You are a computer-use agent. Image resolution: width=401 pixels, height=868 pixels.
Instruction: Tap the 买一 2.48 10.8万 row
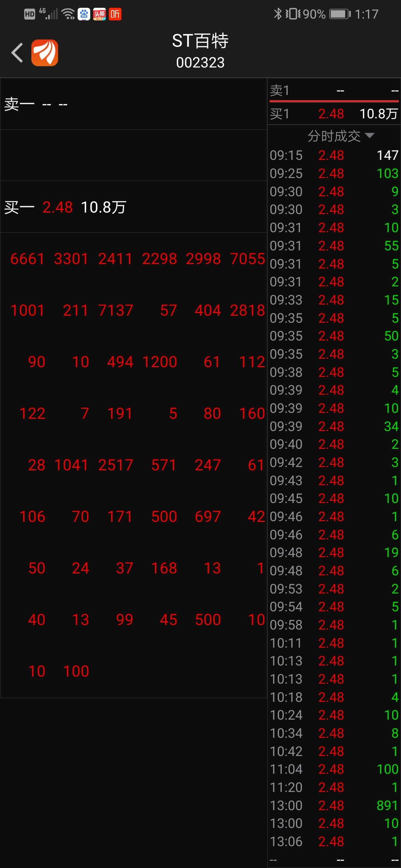(x=134, y=207)
